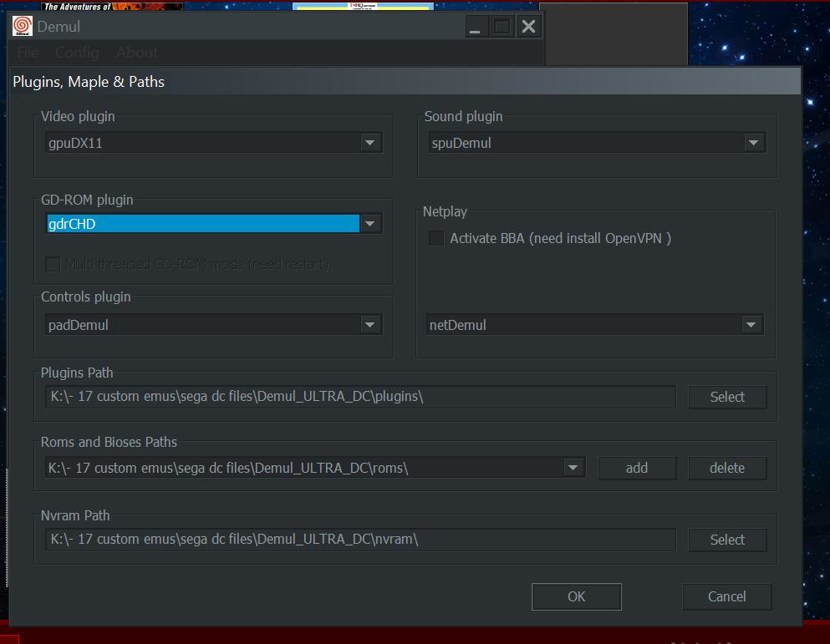Open the GD-ROM plugin dropdown showing gdrCHD
Image resolution: width=830 pixels, height=644 pixels.
(x=214, y=224)
